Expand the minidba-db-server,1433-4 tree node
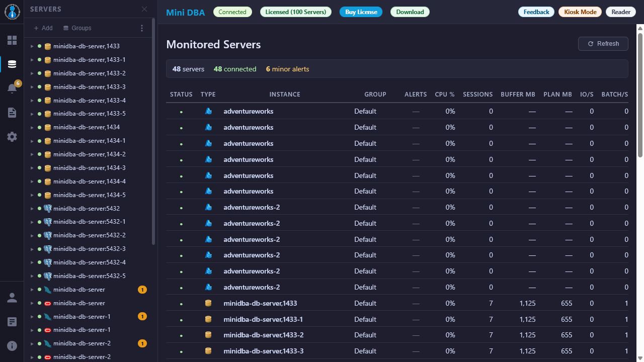 tap(32, 101)
